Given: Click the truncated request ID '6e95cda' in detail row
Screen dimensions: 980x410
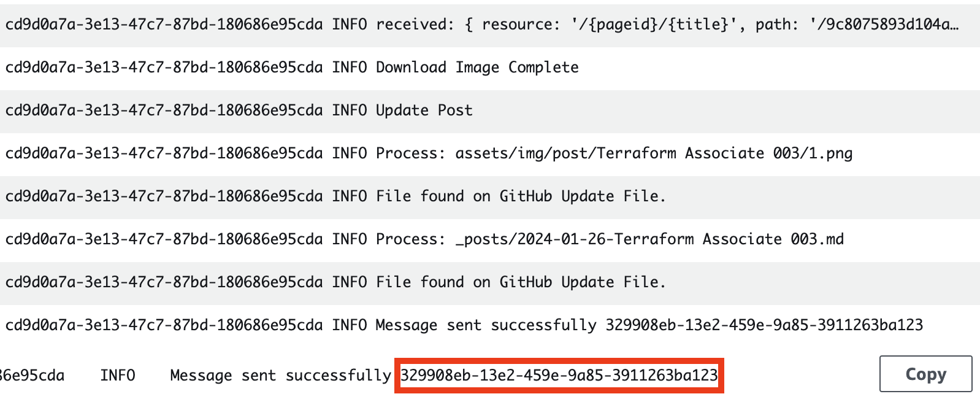Looking at the screenshot, I should (32, 375).
